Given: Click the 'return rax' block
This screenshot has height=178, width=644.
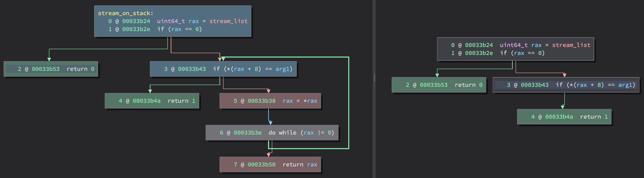Looking at the screenshot, I should 270,165.
